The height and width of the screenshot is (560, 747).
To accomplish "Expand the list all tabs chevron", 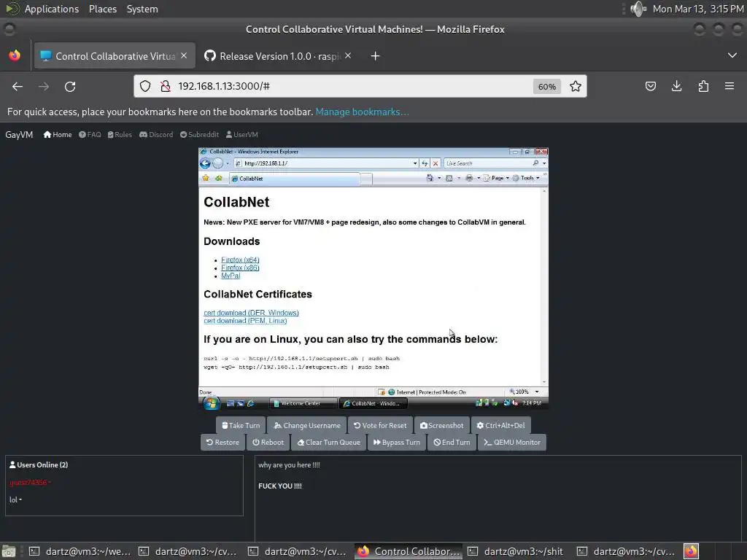I will pos(732,55).
